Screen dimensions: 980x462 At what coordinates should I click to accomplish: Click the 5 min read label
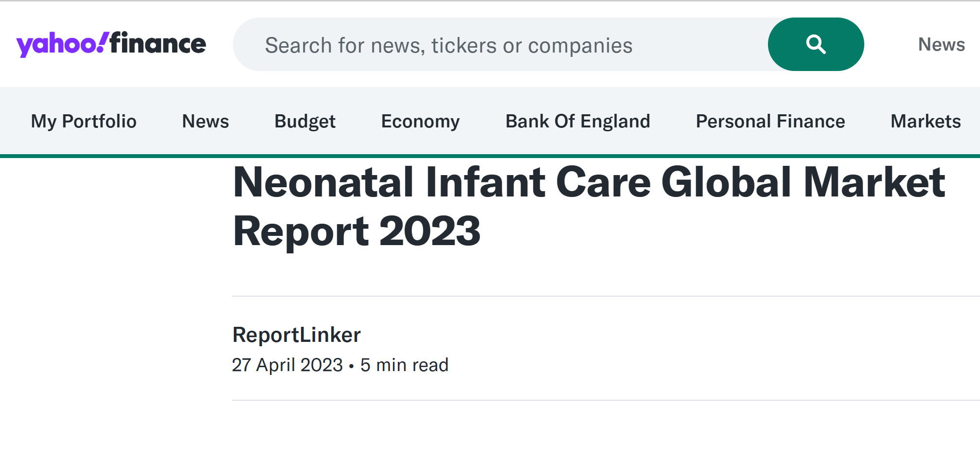click(x=404, y=365)
